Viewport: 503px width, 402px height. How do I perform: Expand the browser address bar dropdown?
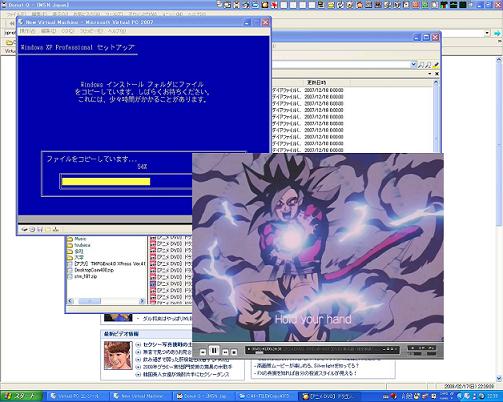pyautogui.click(x=487, y=33)
